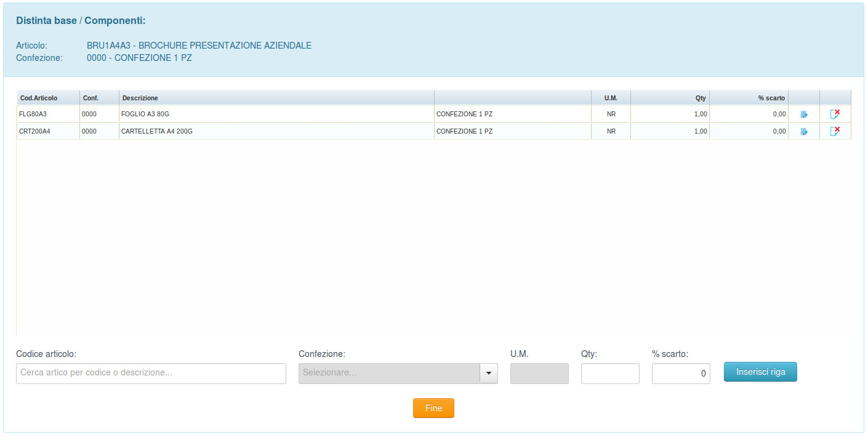Focus the Codice articolo search field
Image resolution: width=868 pixels, height=437 pixels.
tap(151, 374)
